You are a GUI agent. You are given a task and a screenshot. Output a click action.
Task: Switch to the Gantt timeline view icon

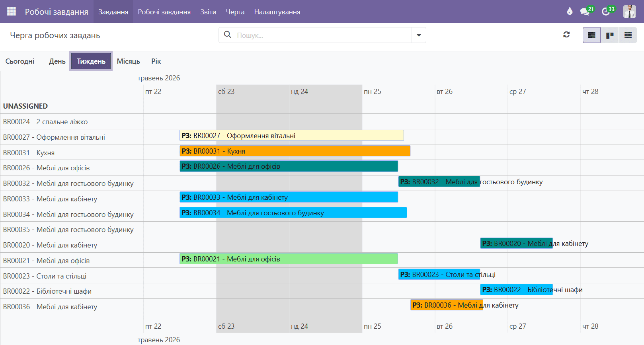[x=591, y=35]
